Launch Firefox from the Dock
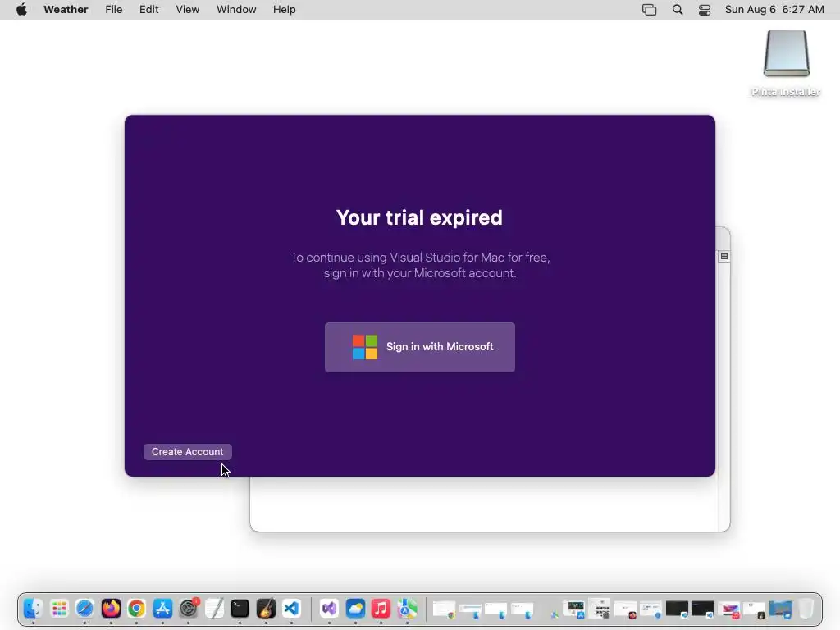 coord(111,609)
